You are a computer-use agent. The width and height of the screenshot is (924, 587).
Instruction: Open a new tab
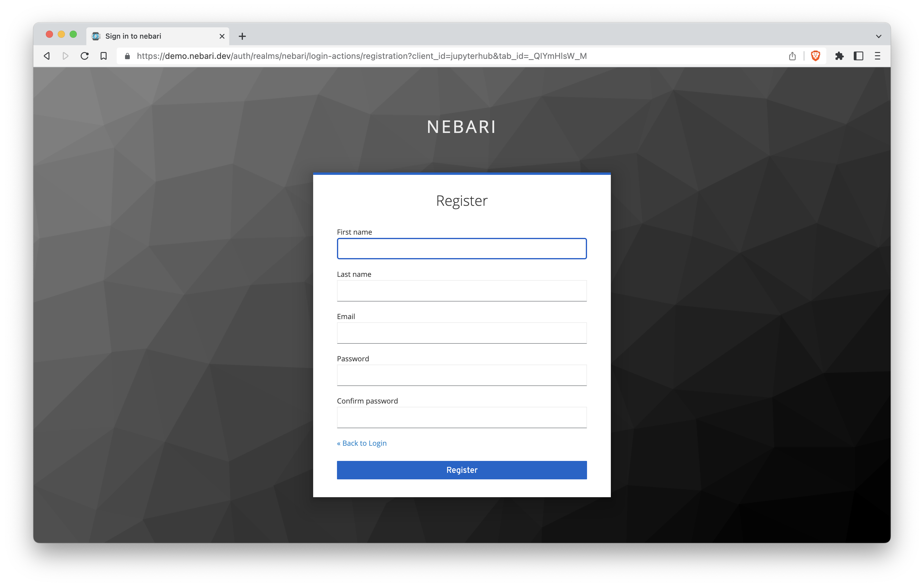coord(242,36)
